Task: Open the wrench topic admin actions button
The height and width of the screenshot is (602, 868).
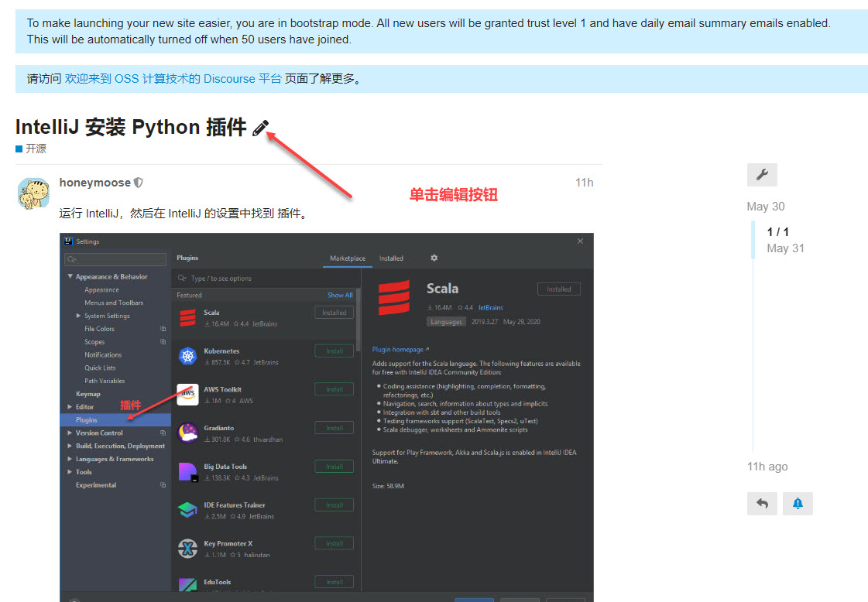Action: click(762, 175)
